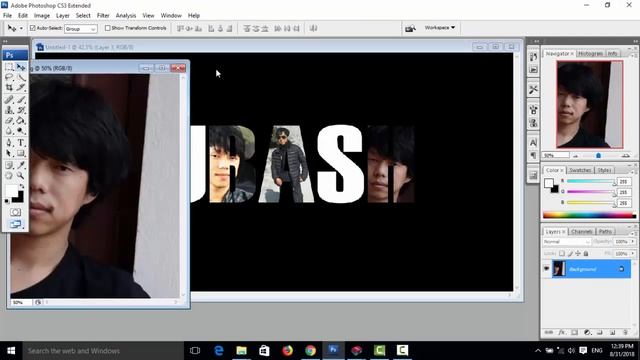Open the Layer menu
Screen dimensions: 640x360
(x=62, y=16)
